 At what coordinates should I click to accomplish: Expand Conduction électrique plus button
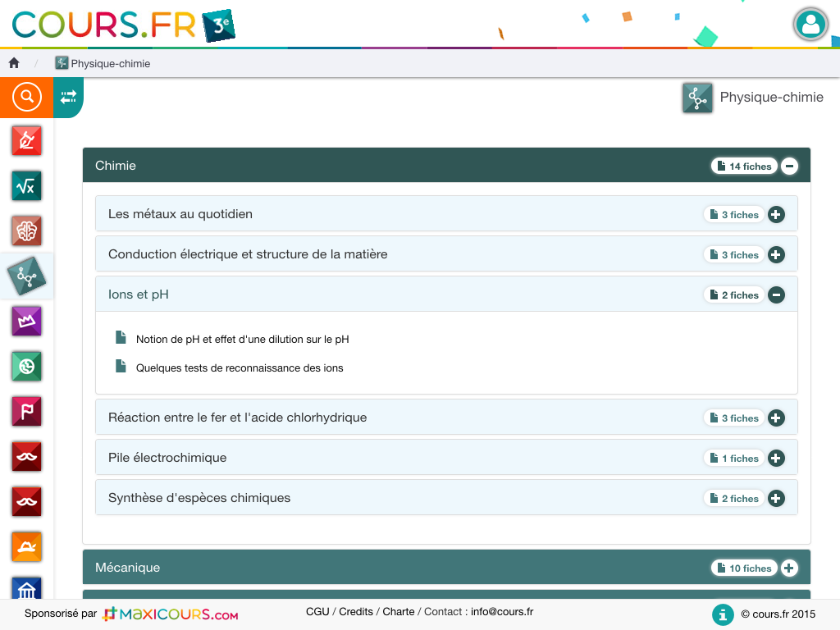tap(776, 254)
